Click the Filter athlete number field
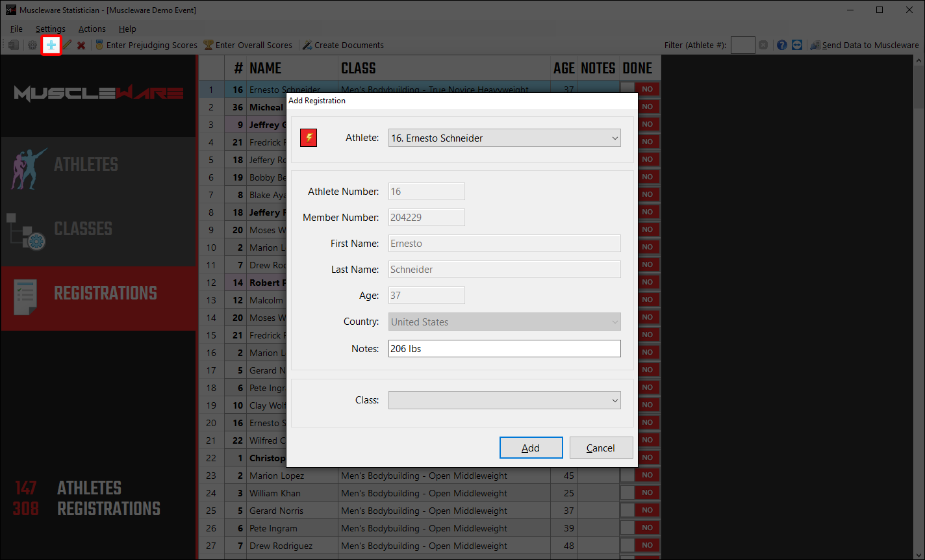The width and height of the screenshot is (925, 560). pyautogui.click(x=742, y=45)
